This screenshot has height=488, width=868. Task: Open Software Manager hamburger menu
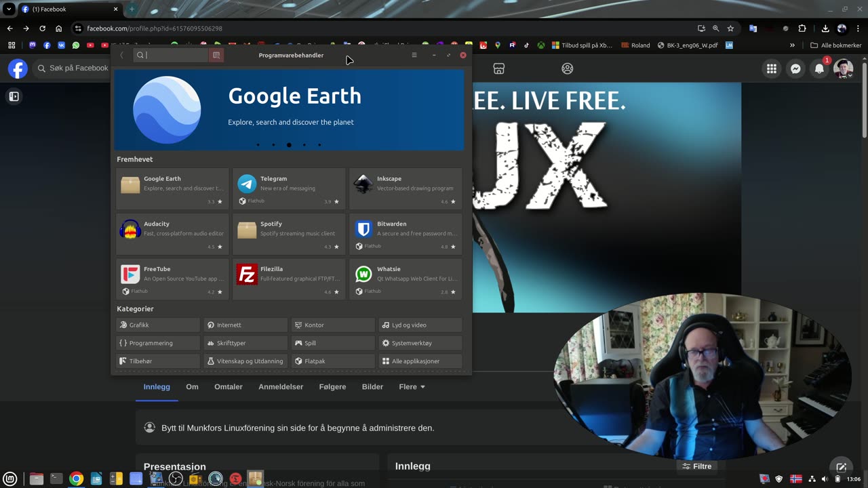point(414,55)
